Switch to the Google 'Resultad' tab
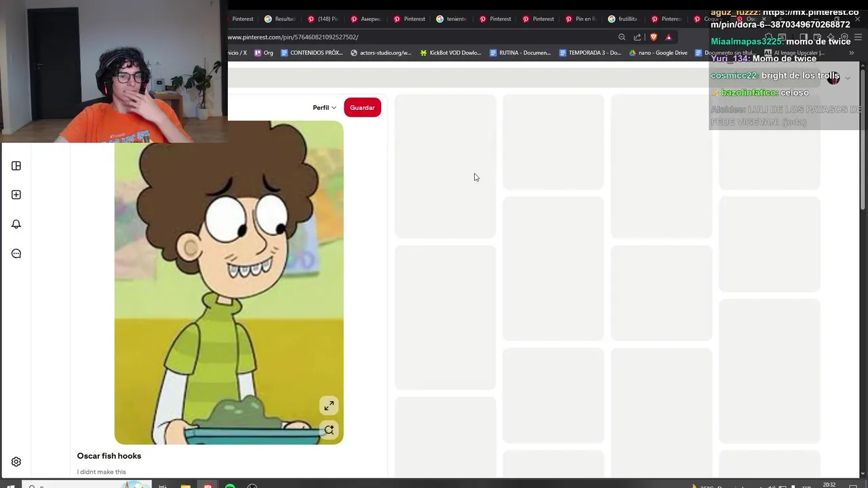 pos(279,19)
